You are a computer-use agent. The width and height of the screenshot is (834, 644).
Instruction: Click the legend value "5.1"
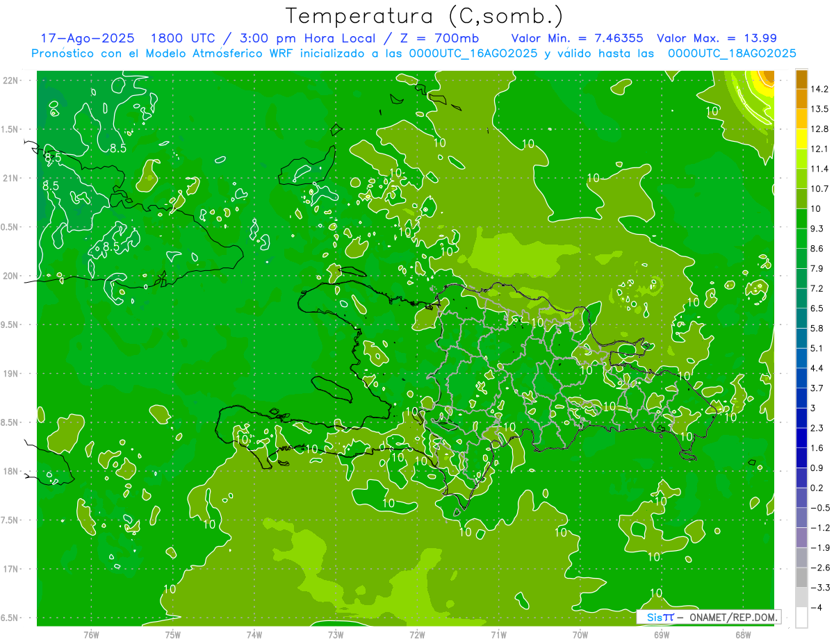[817, 348]
